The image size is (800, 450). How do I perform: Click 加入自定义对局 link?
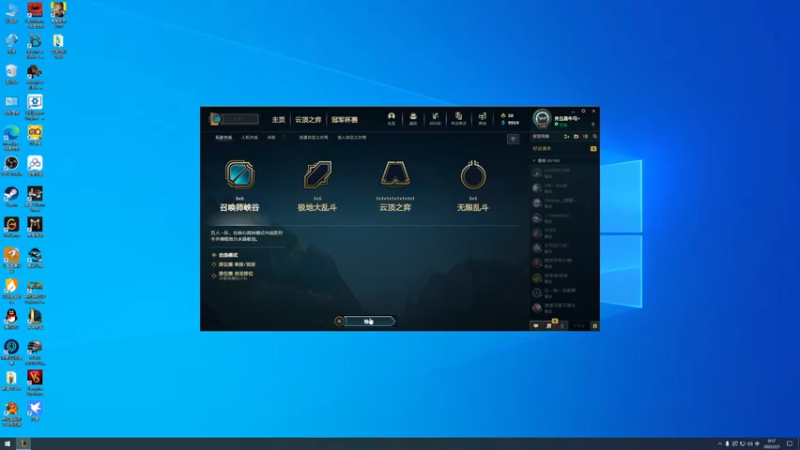click(x=352, y=137)
